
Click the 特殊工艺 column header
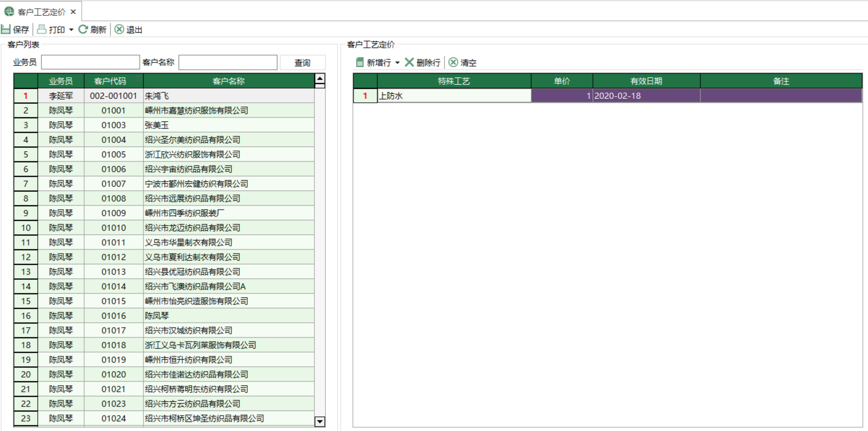[454, 81]
